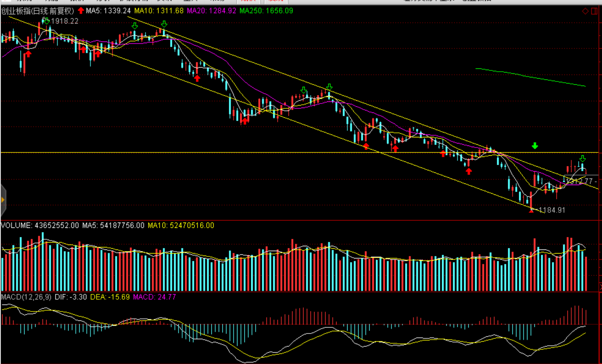The width and height of the screenshot is (602, 364).
Task: Click the red diamond icon at top right
Action: tap(585, 11)
